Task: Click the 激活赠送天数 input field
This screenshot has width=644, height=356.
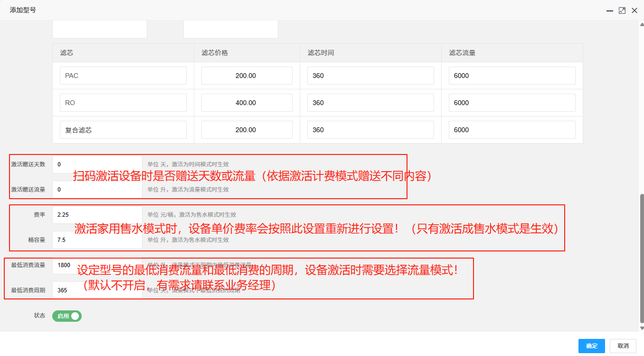Action: point(97,164)
